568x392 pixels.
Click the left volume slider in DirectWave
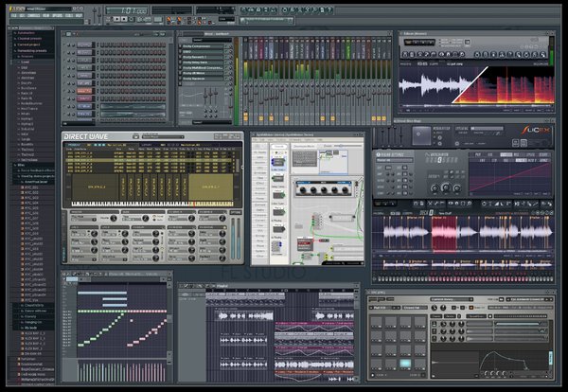point(233,238)
